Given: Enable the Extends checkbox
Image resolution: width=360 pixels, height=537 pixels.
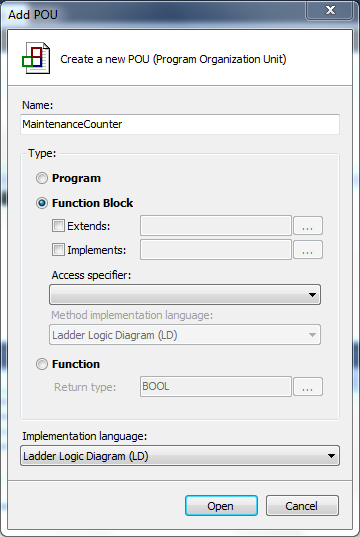Looking at the screenshot, I should coord(58,226).
